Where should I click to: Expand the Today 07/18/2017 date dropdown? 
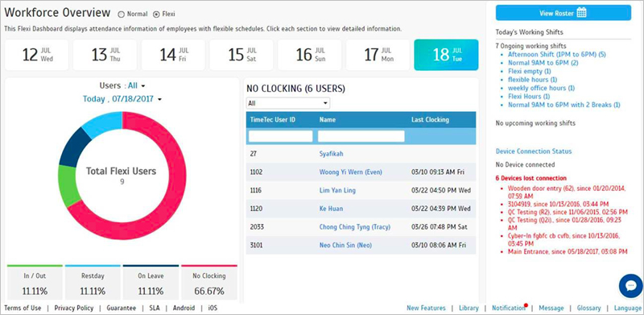(122, 99)
